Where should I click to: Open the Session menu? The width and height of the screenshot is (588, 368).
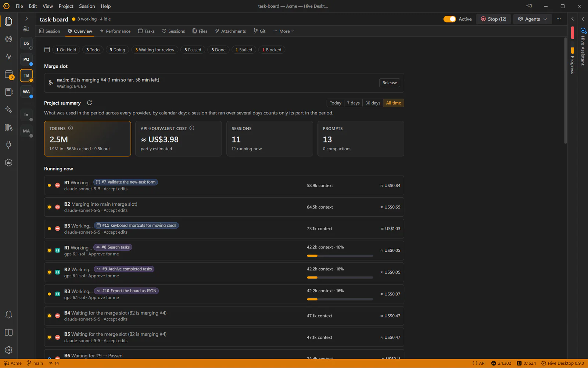(87, 6)
